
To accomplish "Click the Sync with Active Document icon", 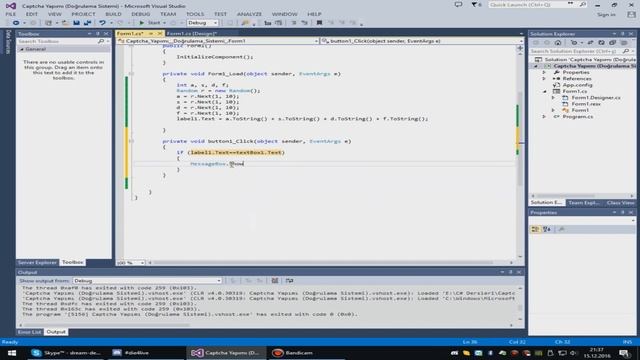I will (590, 42).
